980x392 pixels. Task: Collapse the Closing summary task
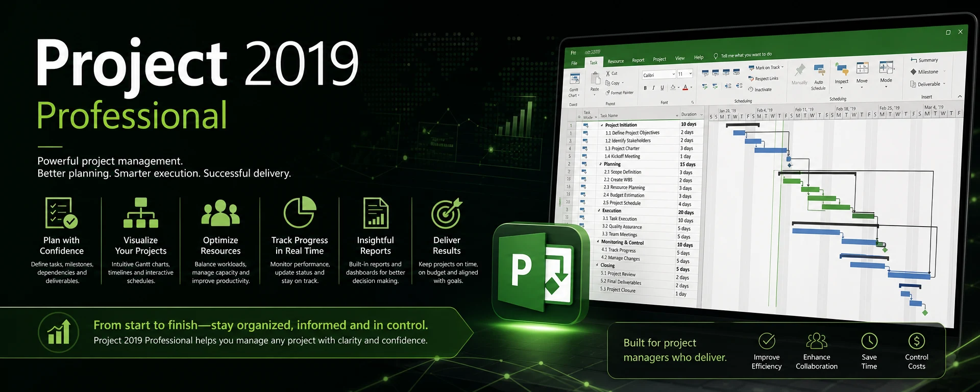point(597,265)
